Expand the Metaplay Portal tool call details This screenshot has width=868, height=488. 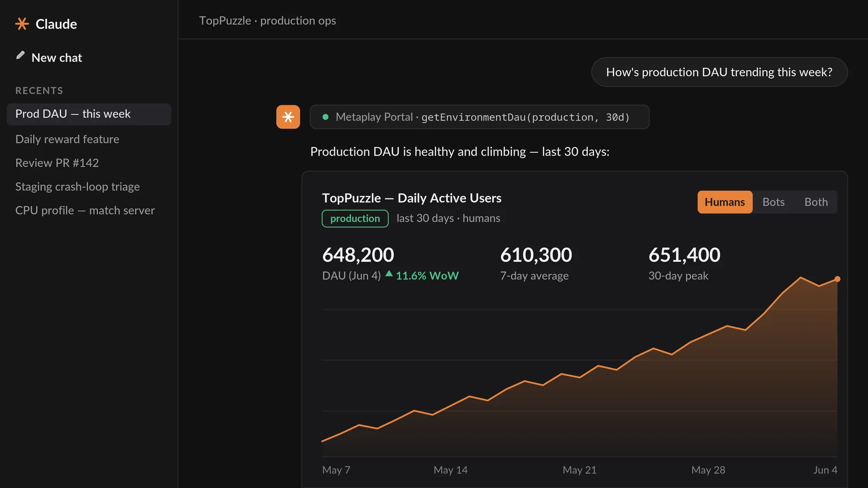coord(479,117)
